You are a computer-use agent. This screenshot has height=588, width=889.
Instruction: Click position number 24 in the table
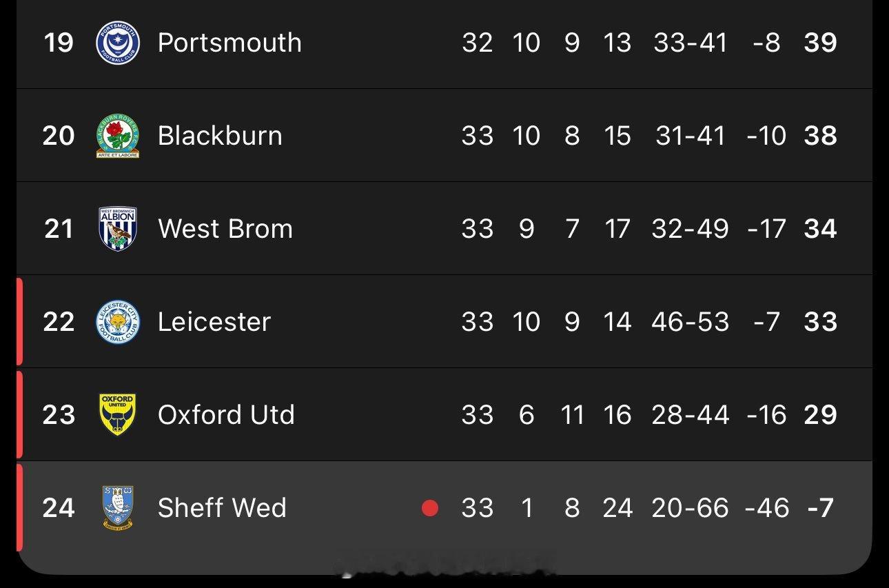click(x=59, y=508)
